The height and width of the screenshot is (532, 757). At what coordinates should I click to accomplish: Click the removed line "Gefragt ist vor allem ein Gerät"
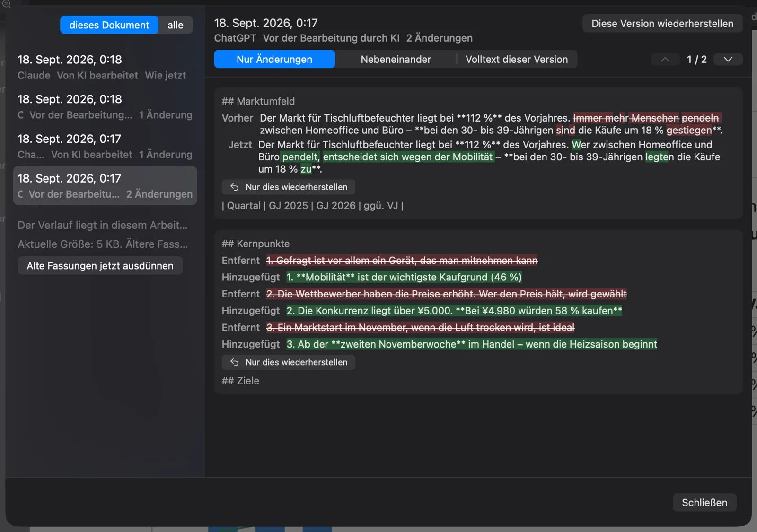(402, 261)
